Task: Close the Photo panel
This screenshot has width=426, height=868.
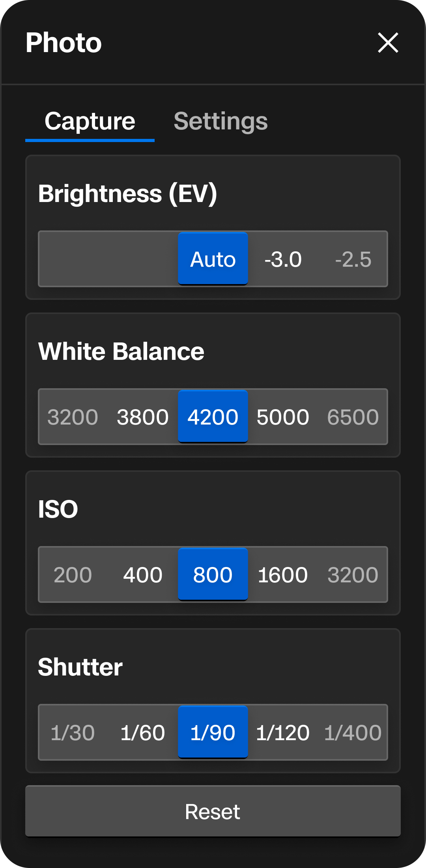Action: point(388,43)
